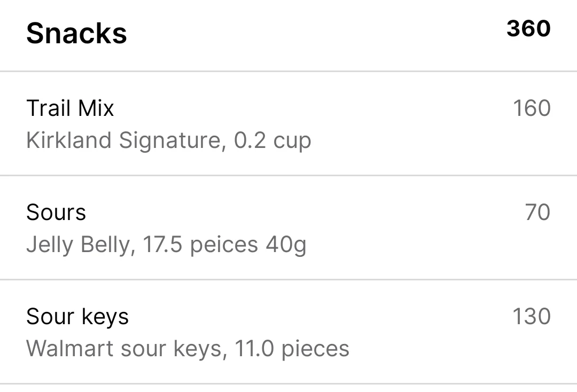Click the bold Snacks heading text
577x392 pixels.
[x=77, y=33]
